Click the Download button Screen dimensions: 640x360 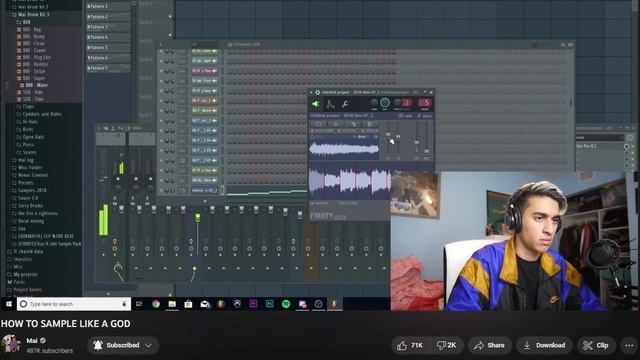(x=545, y=345)
